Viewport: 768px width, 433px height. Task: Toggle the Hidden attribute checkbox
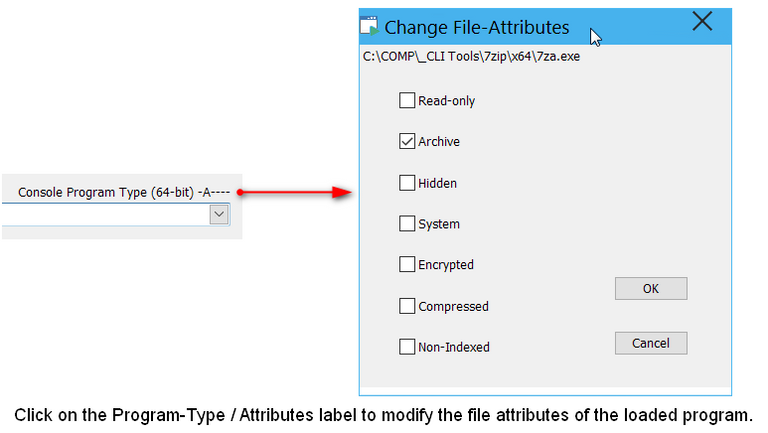click(407, 183)
